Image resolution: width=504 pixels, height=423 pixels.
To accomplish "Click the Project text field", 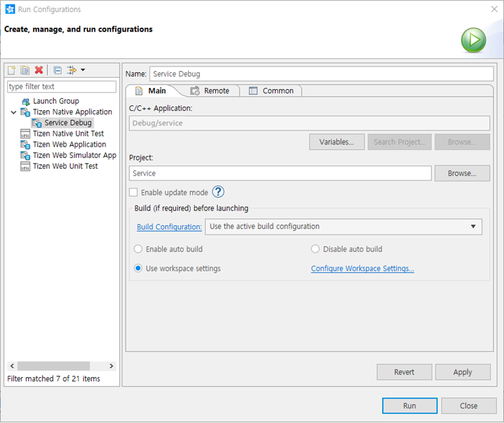I will (280, 174).
